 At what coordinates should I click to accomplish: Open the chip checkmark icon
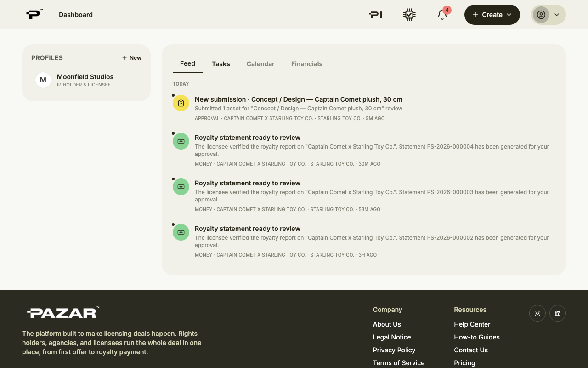coord(409,15)
